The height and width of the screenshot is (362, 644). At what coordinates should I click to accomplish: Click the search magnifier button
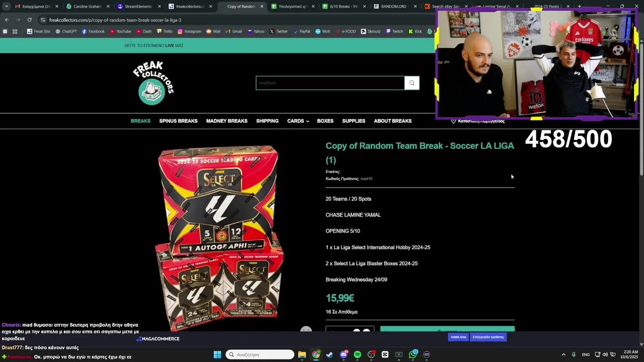pyautogui.click(x=412, y=83)
